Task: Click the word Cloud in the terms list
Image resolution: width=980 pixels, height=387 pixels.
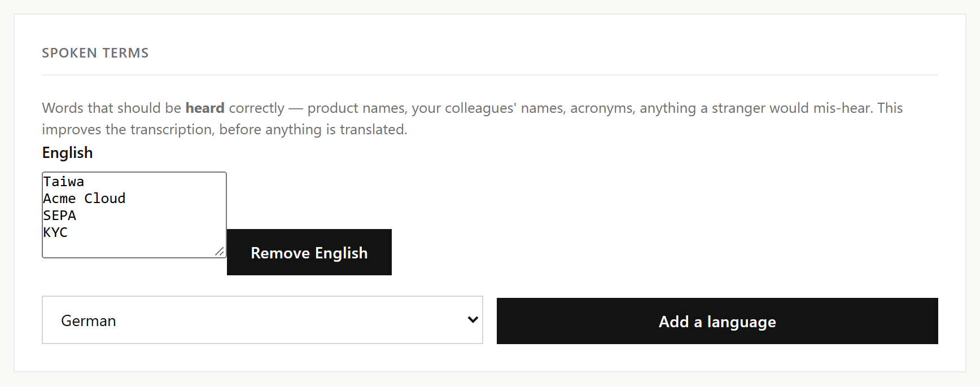Action: click(x=105, y=199)
